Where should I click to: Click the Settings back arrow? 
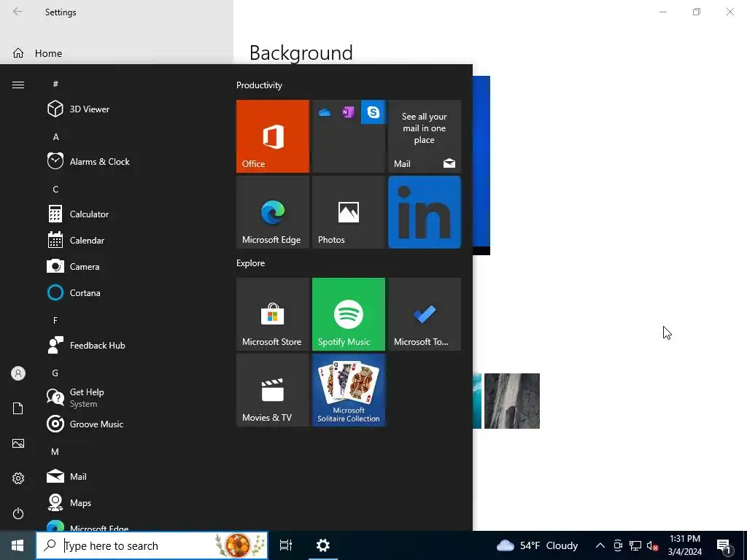18,12
